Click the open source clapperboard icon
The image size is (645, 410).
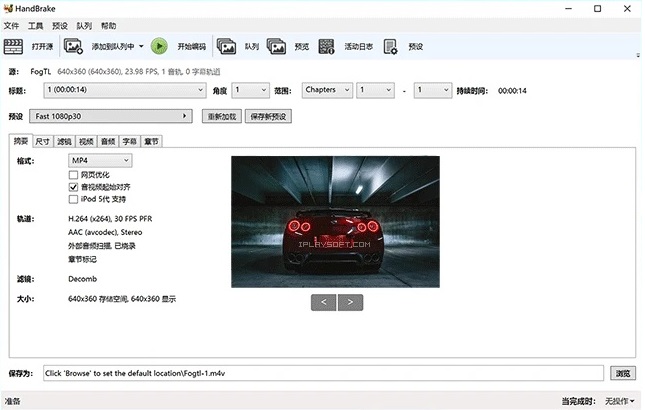[13, 46]
